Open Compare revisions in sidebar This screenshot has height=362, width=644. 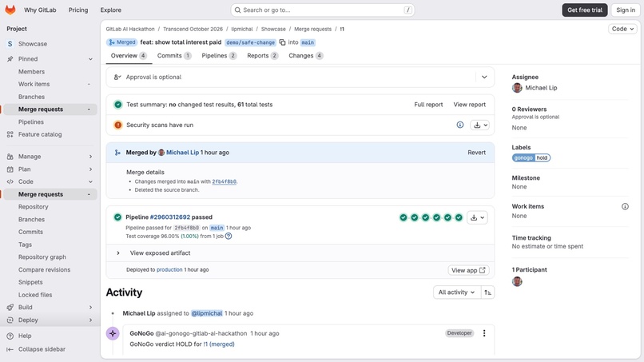pyautogui.click(x=45, y=269)
